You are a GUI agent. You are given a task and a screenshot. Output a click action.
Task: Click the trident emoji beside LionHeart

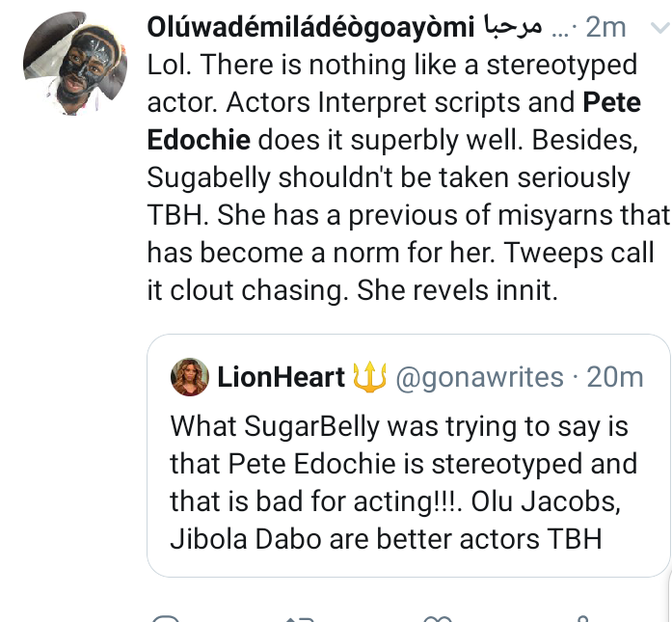tap(370, 377)
